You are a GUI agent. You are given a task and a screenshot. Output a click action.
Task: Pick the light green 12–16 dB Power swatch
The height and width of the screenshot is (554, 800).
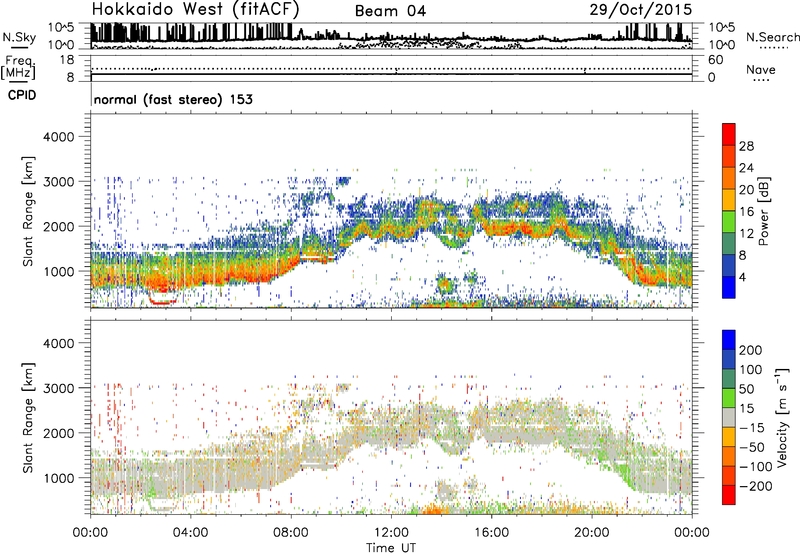[x=729, y=222]
